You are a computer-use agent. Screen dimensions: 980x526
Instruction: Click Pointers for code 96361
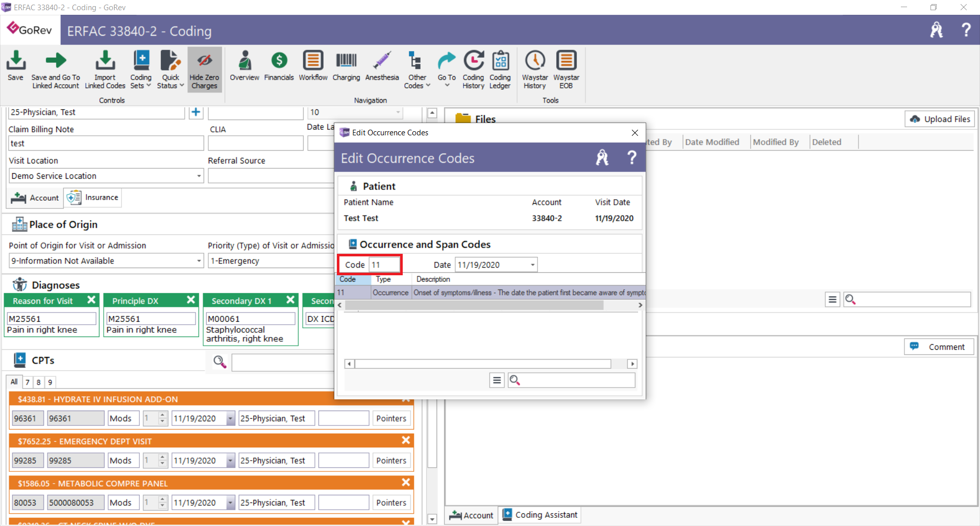pos(391,418)
